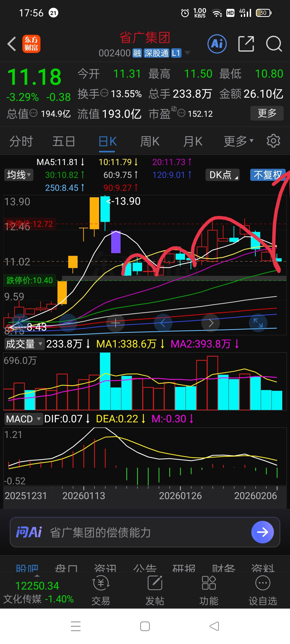Screen dimensions: 290x644
Task: Tap the 20260113 date marker
Action: [x=84, y=496]
